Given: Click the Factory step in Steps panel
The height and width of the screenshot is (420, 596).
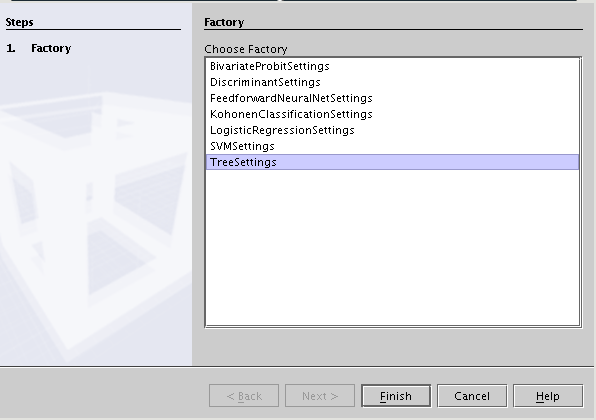Looking at the screenshot, I should pyautogui.click(x=51, y=48).
